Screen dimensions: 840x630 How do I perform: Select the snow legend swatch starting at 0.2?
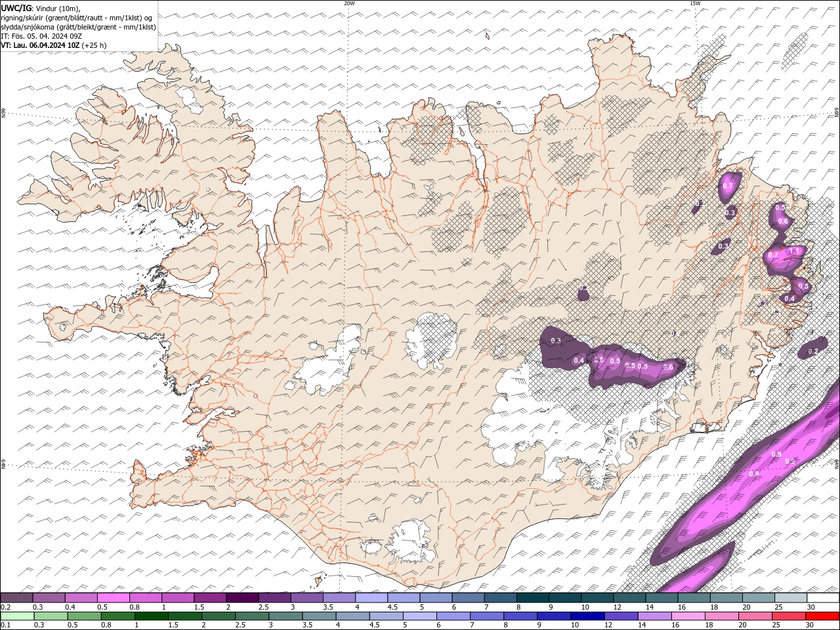(16, 598)
